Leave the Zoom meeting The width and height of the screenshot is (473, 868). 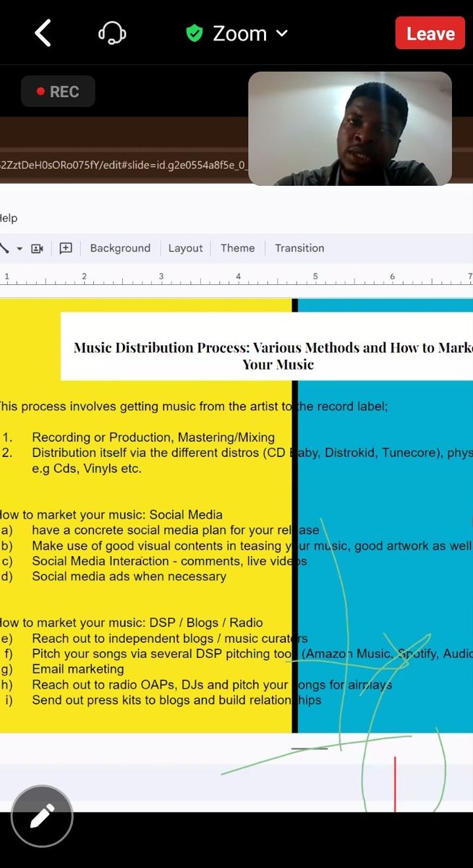430,33
